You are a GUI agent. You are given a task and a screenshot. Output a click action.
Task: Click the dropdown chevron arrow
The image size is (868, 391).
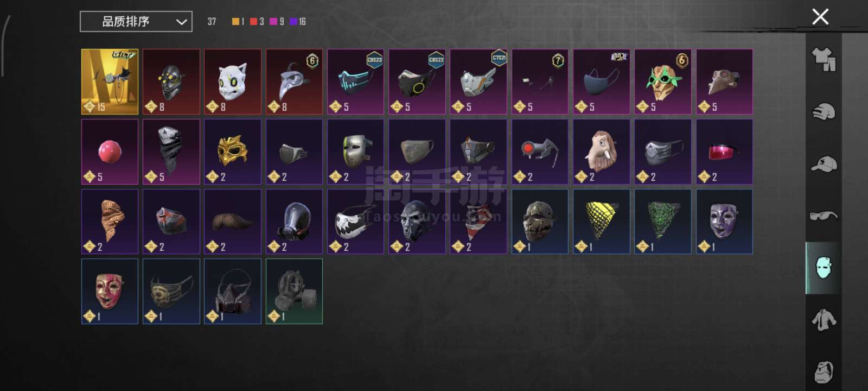click(x=181, y=22)
